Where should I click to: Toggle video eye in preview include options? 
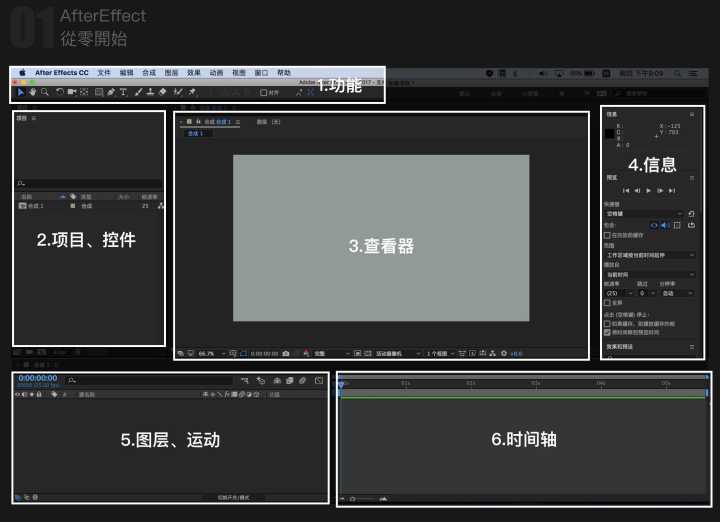654,225
